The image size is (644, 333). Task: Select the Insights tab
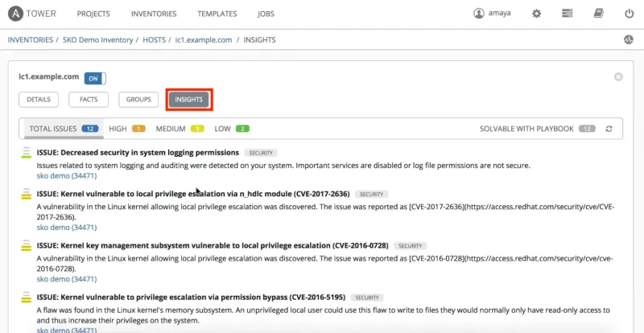click(188, 100)
